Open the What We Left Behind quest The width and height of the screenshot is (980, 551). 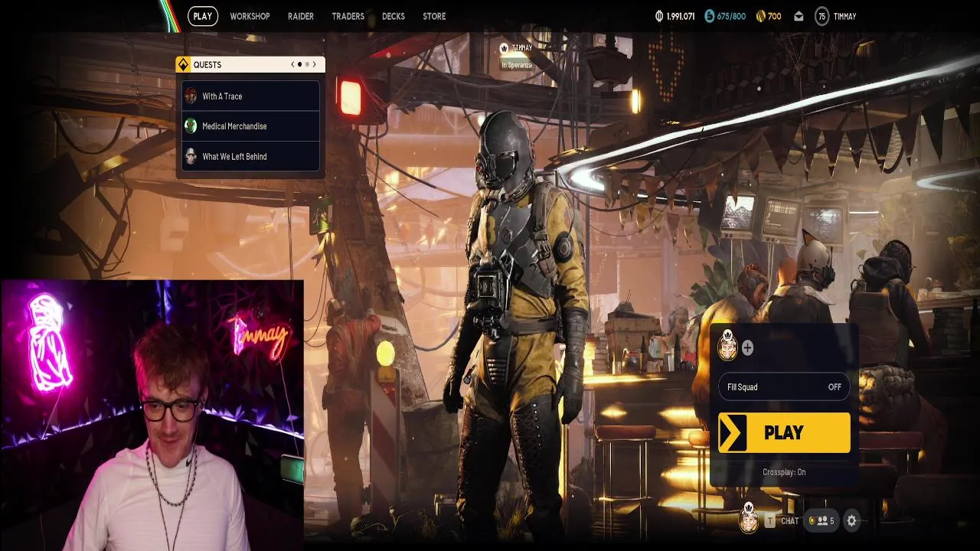tap(250, 156)
